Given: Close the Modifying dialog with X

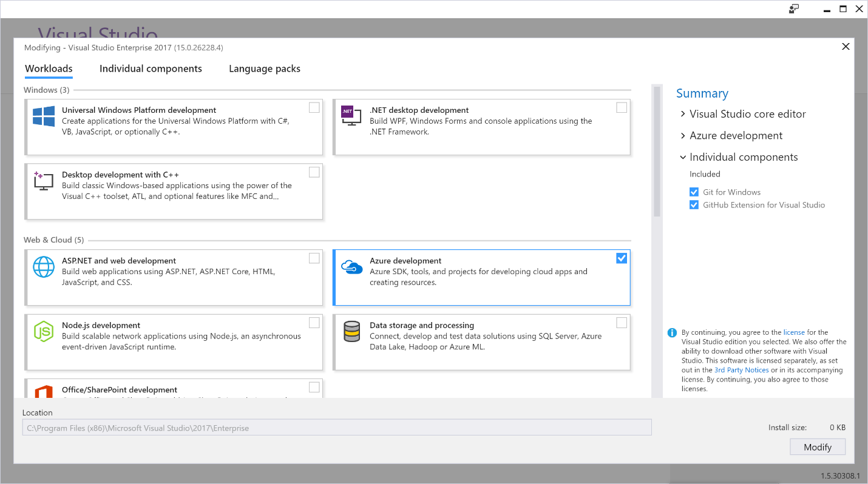Looking at the screenshot, I should coord(846,47).
